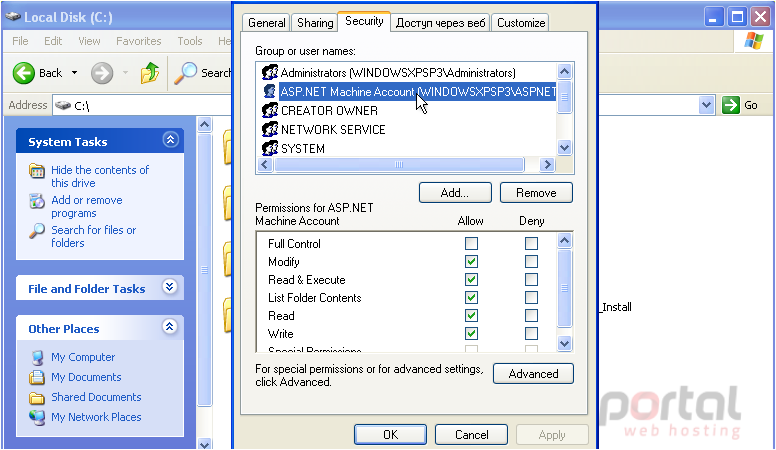This screenshot has width=776, height=450.
Task: Click Search for files magnifier icon
Action: (x=37, y=231)
